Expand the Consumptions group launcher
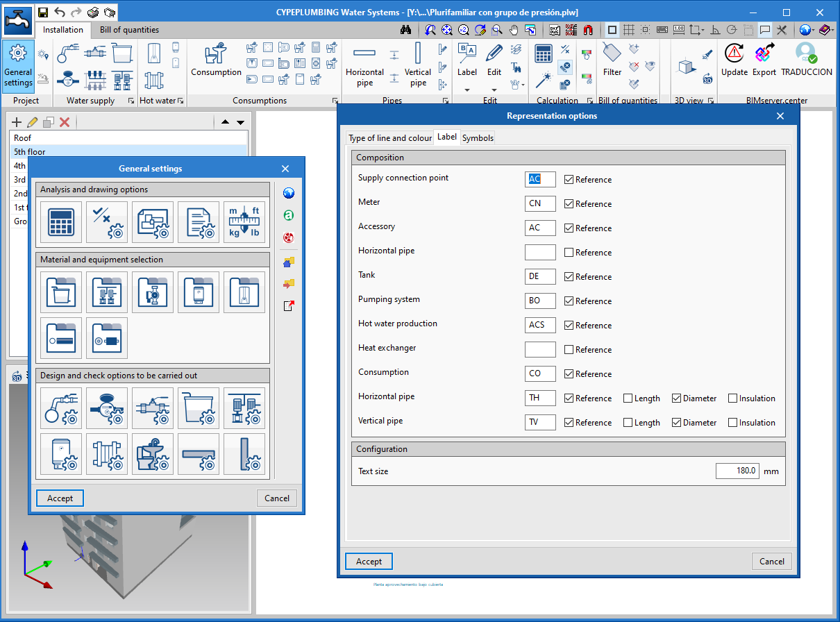The width and height of the screenshot is (840, 622). coord(335,101)
